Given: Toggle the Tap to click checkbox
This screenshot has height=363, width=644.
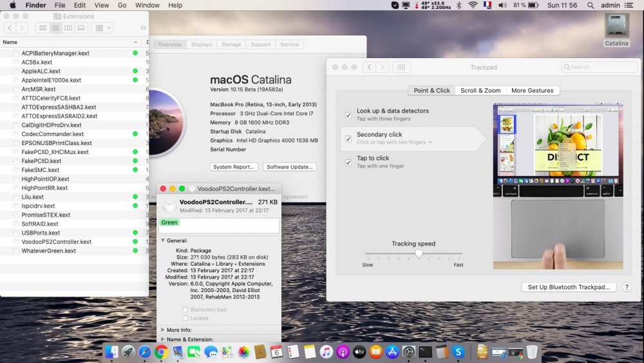Looking at the screenshot, I should pyautogui.click(x=348, y=162).
